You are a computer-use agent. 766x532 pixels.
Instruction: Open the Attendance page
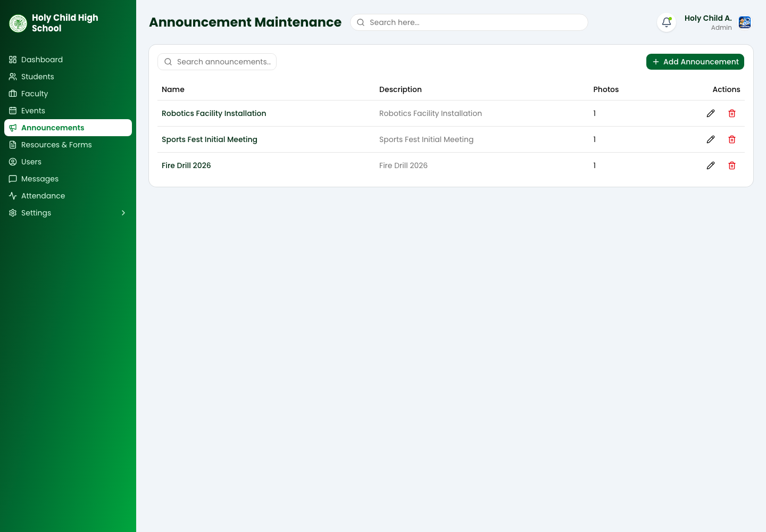click(68, 196)
